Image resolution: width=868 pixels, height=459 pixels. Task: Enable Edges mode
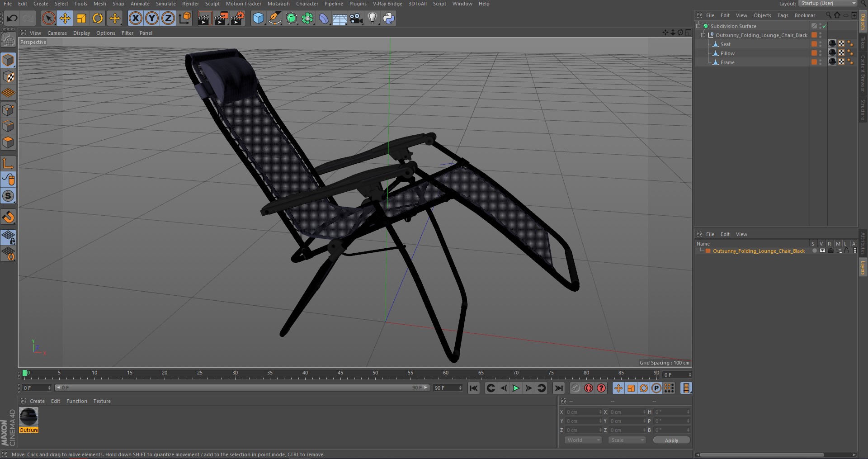[8, 126]
